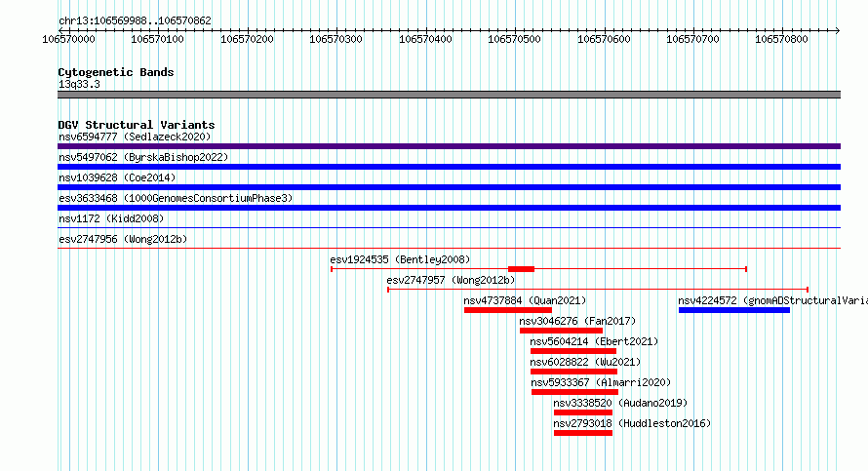Open nsv5933367 (Almarri2020) label
This screenshot has width=868, height=471.
pyautogui.click(x=601, y=382)
